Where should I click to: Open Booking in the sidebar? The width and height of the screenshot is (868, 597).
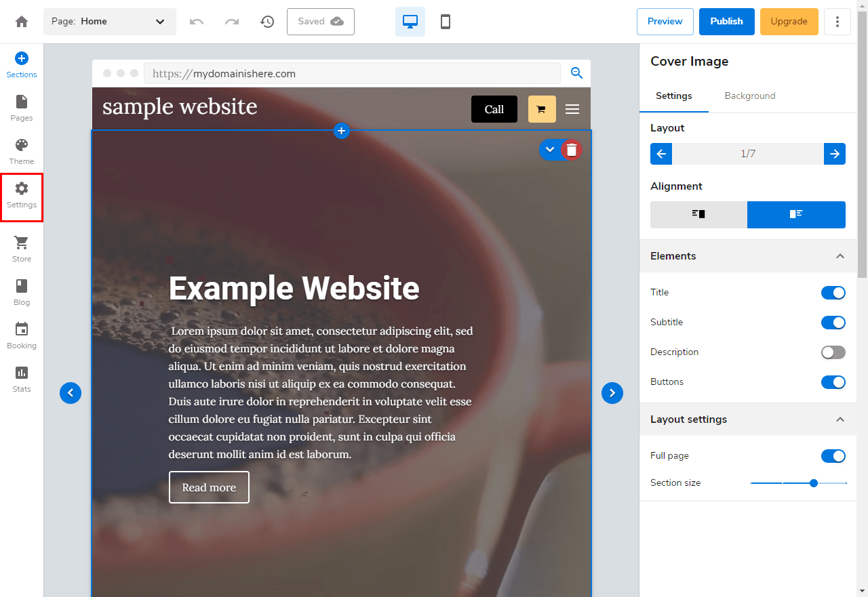[x=22, y=336]
